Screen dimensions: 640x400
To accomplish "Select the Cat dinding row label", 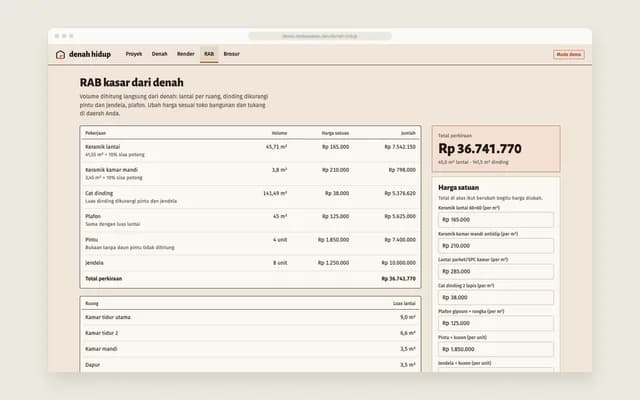I will [99, 193].
